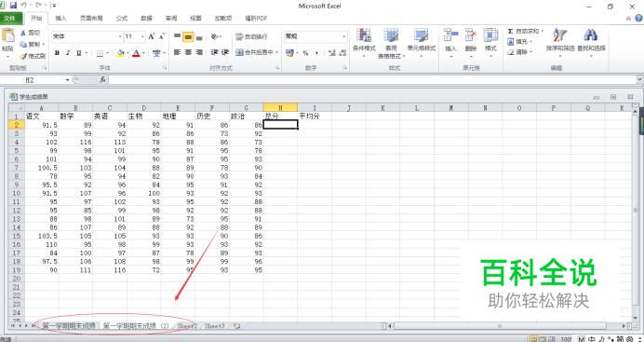Click the Decrease Font Size icon
The image size is (644, 342).
coord(162,36)
